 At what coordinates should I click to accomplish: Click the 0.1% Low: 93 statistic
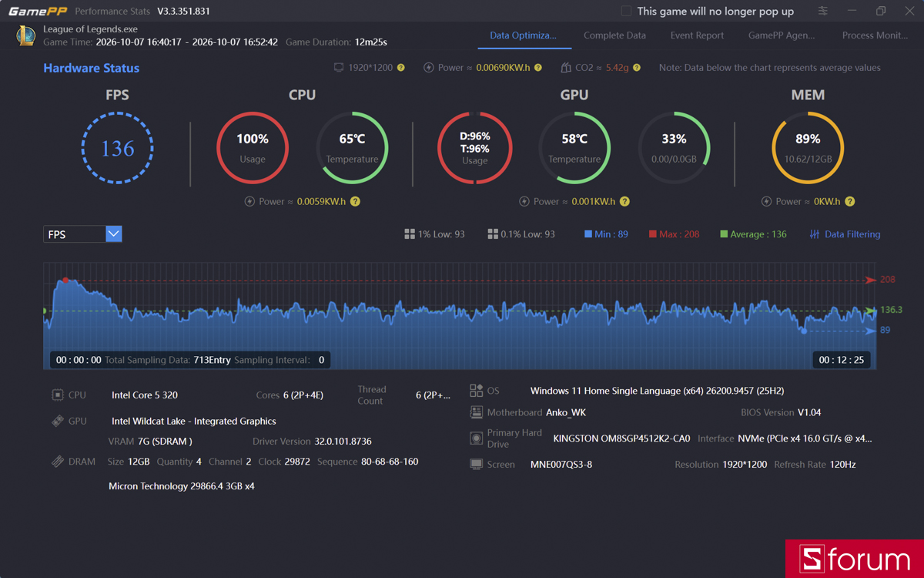(521, 234)
